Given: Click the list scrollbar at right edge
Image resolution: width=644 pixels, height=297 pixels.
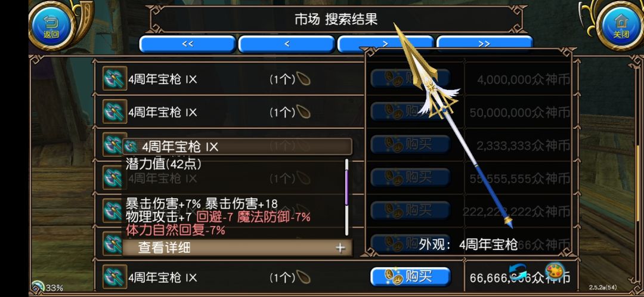Looking at the screenshot, I should [x=638, y=172].
